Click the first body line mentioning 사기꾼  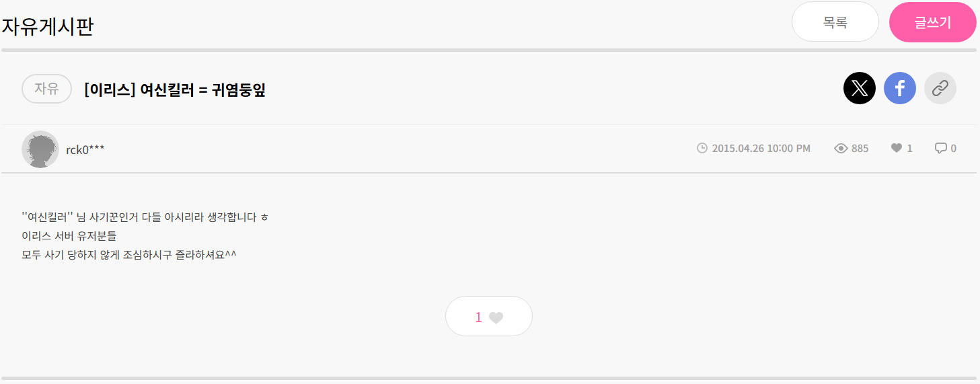145,217
